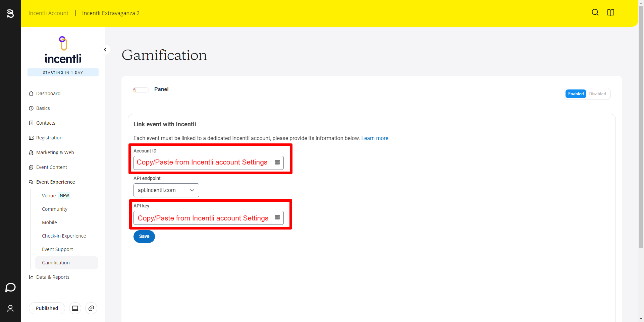Screen dimensions: 644x322
Task: Click the Data & Reports chart icon
Action: (31, 277)
